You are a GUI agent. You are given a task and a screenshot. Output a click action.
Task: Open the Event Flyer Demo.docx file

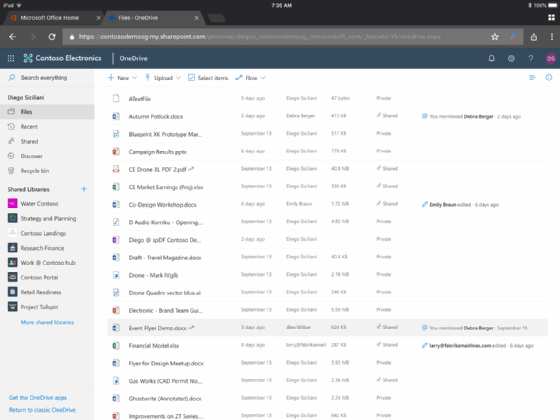pos(158,328)
